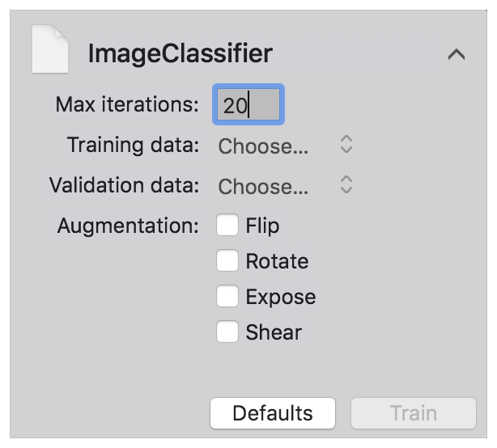Screen dimensions: 497x448
Task: Click the "Augmentation:" label
Action: [128, 226]
